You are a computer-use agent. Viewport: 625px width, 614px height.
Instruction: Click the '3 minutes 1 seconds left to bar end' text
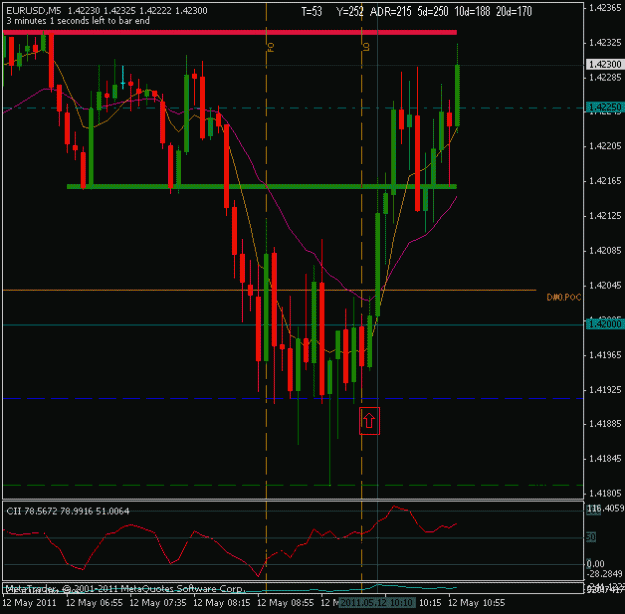(78, 21)
